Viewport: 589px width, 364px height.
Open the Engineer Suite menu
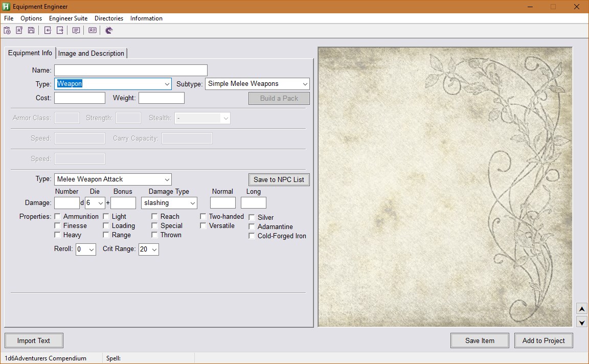68,18
